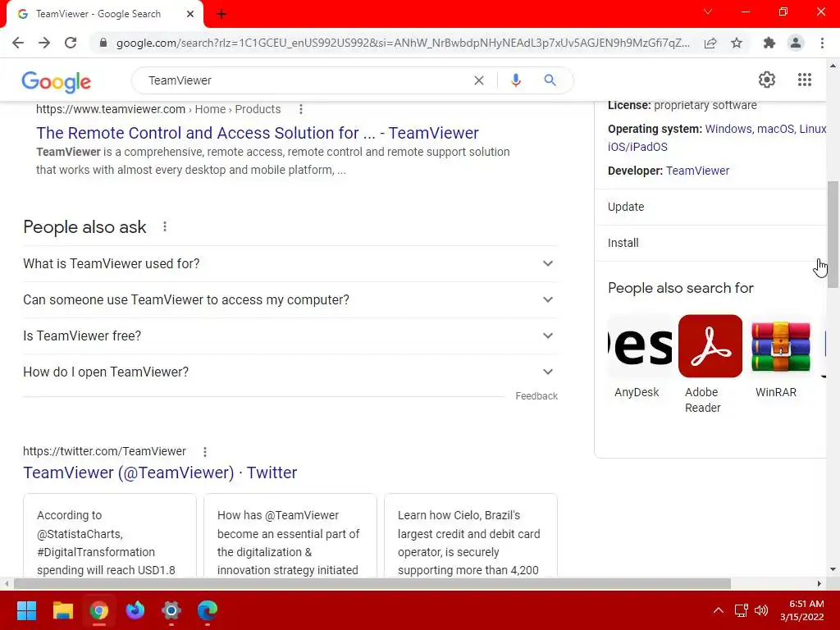Open options for the Twitter result

(204, 452)
